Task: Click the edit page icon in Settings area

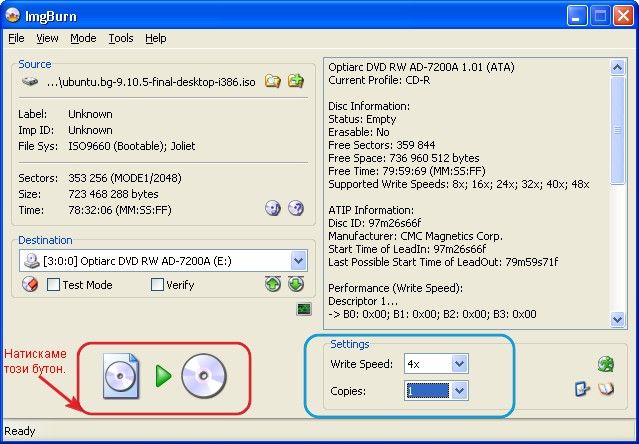Action: (582, 389)
